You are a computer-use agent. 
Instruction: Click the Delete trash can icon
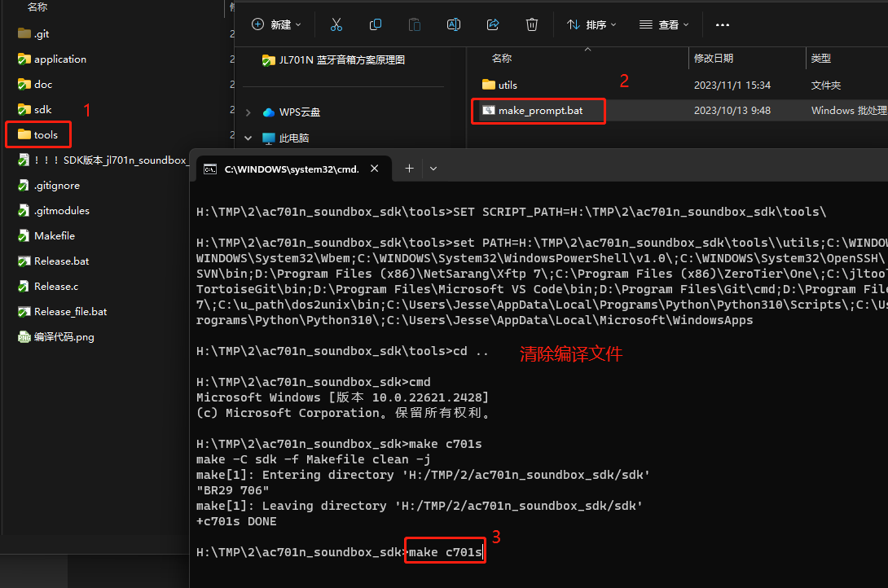click(x=532, y=24)
